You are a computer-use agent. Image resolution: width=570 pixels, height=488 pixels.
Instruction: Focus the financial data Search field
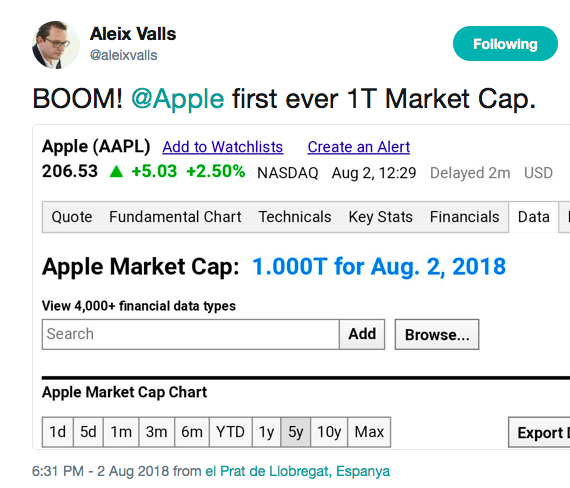coord(191,334)
